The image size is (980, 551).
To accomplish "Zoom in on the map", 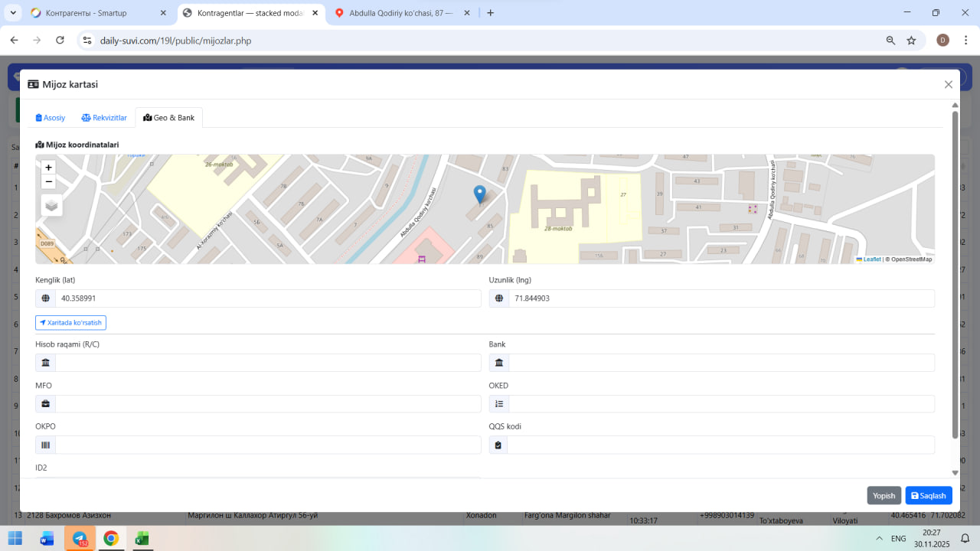I will 48,167.
